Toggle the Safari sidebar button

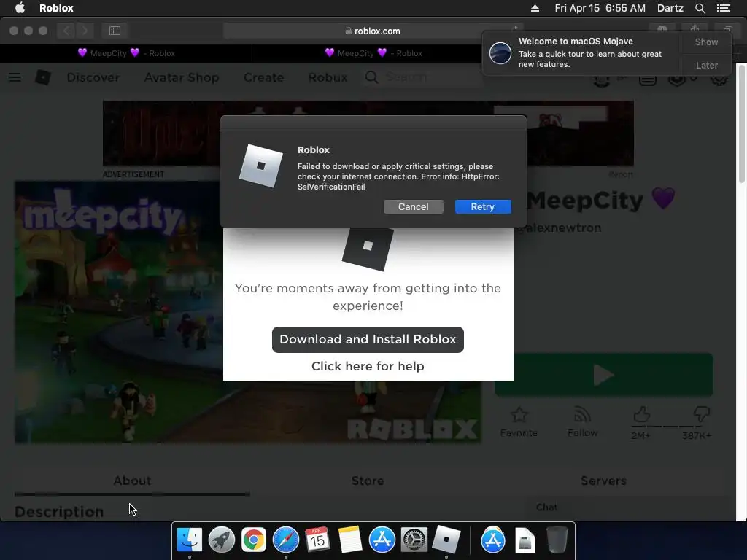coord(115,31)
